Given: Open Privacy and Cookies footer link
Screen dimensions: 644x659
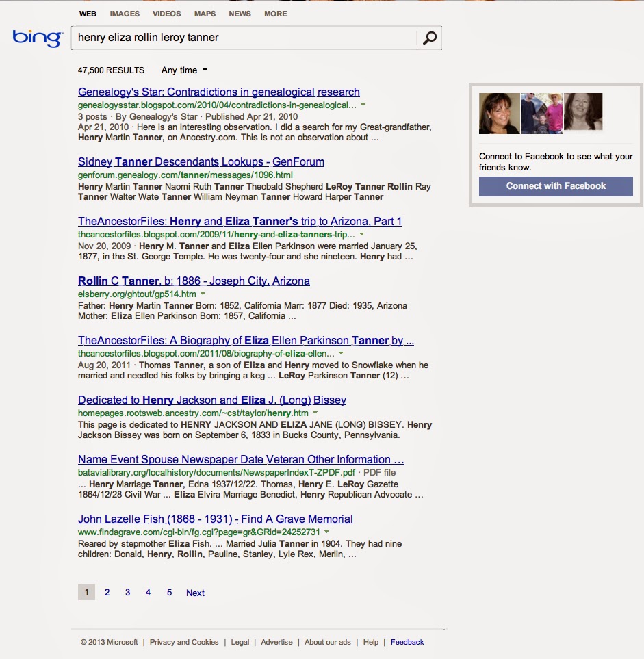Looking at the screenshot, I should (184, 642).
